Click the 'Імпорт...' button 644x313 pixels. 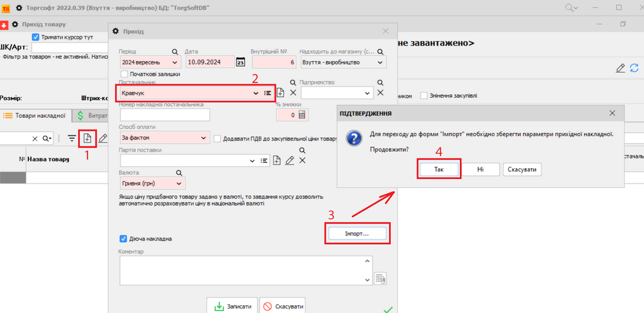(x=357, y=233)
